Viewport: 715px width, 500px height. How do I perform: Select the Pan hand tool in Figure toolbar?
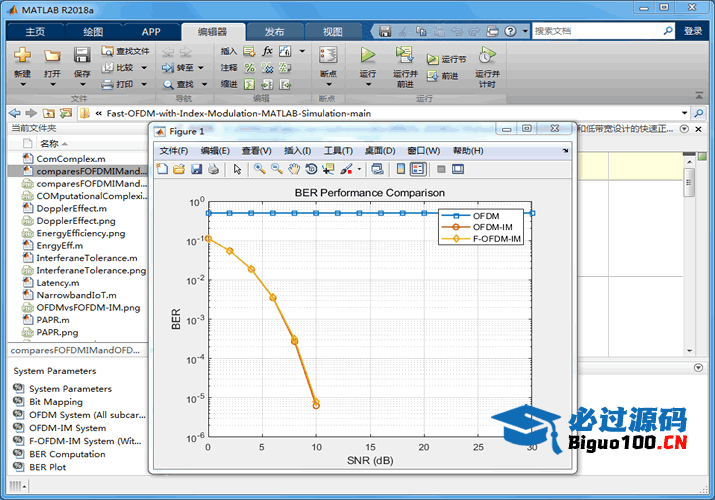[293, 169]
